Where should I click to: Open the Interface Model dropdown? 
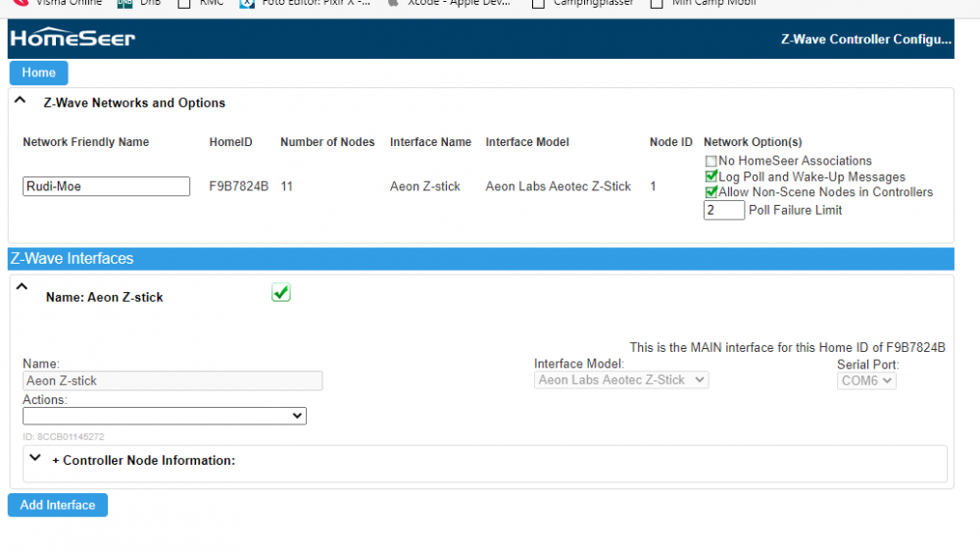coord(621,380)
